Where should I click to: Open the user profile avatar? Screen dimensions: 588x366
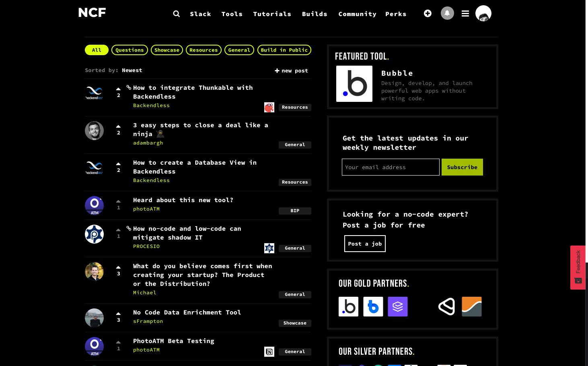(x=483, y=13)
